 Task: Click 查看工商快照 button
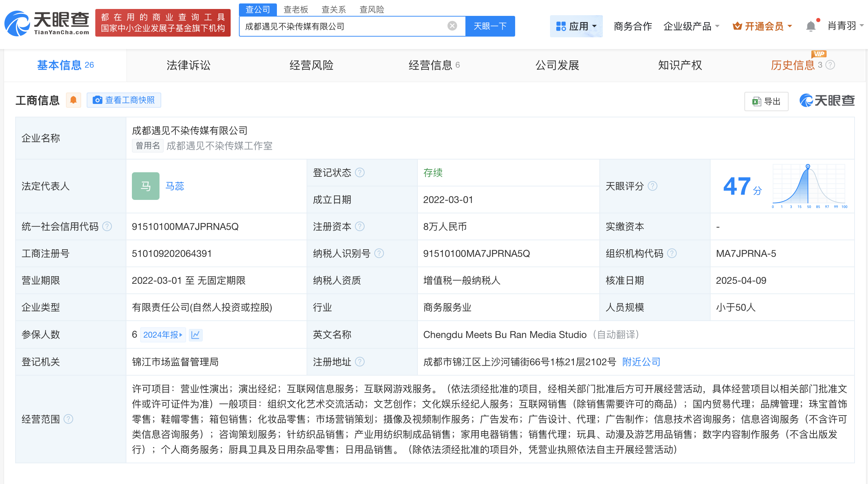point(124,100)
